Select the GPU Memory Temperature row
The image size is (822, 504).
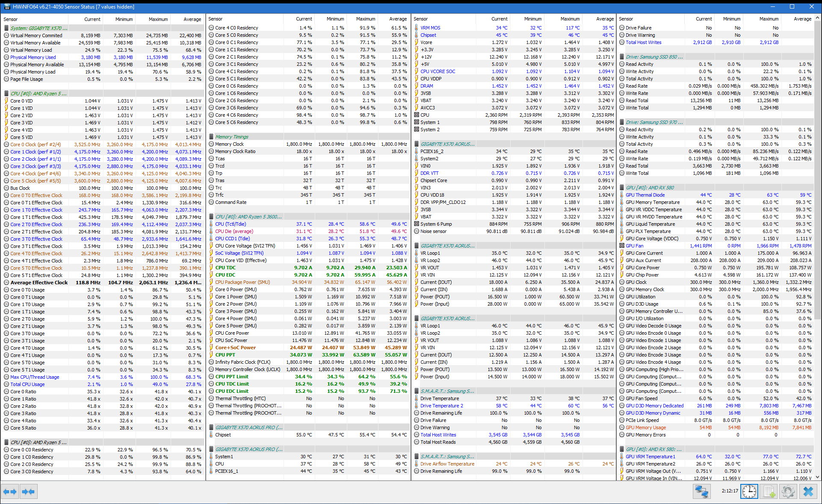[716, 202]
